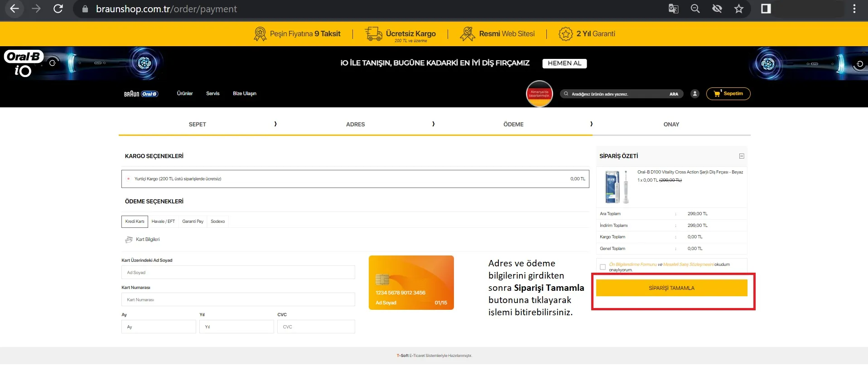Click the HEMEN AL banner button
Image resolution: width=868 pixels, height=366 pixels.
pos(564,63)
